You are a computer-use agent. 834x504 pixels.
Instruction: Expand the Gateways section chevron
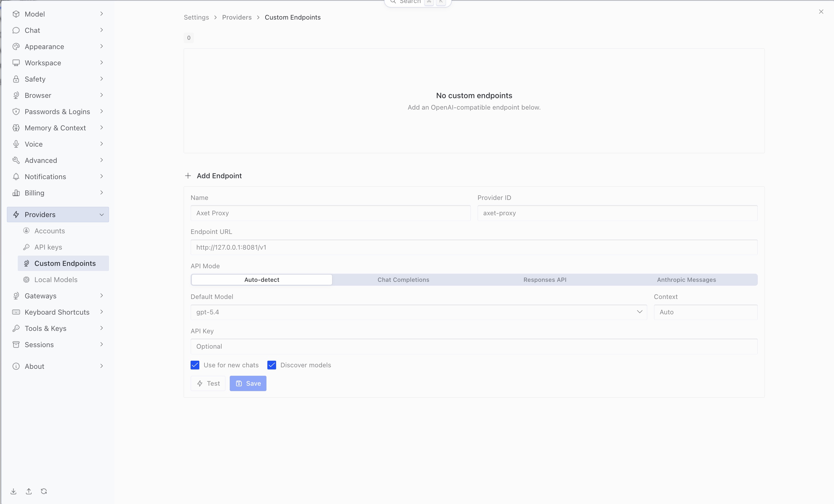coord(101,295)
